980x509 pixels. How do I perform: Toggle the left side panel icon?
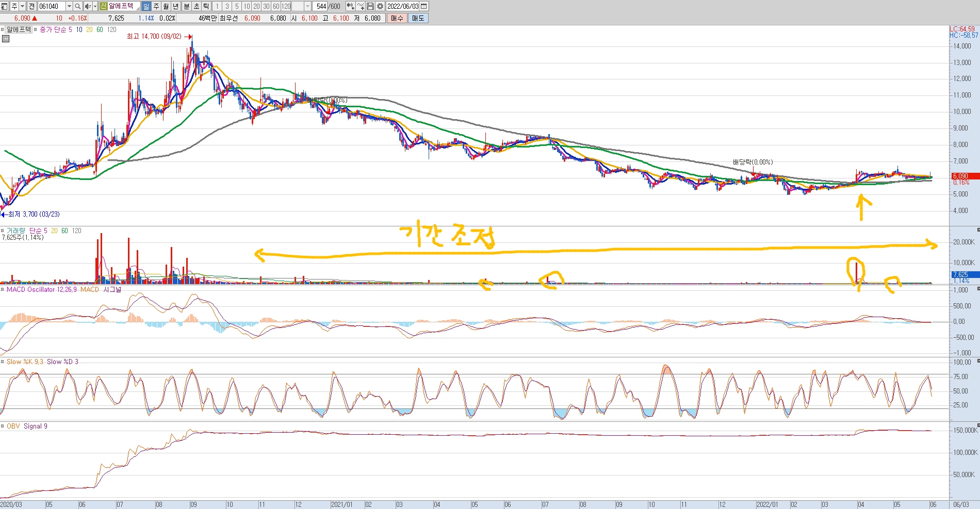click(4, 6)
